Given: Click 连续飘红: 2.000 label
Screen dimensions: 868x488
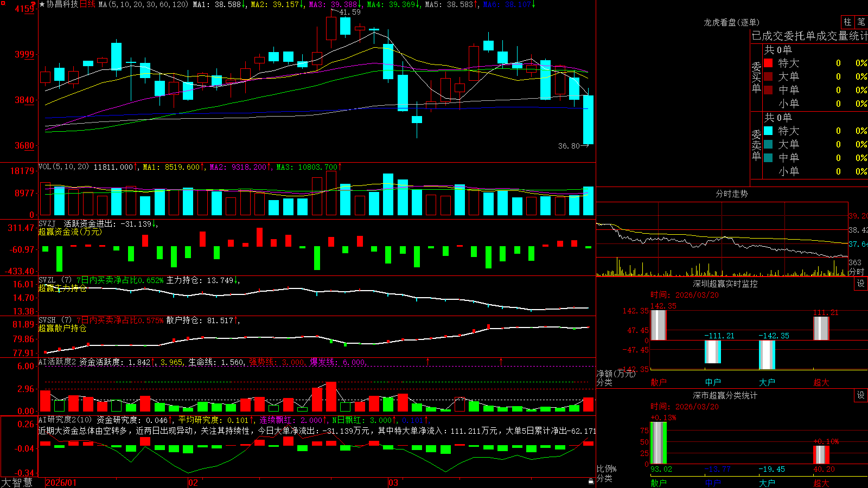Looking at the screenshot, I should pos(293,420).
